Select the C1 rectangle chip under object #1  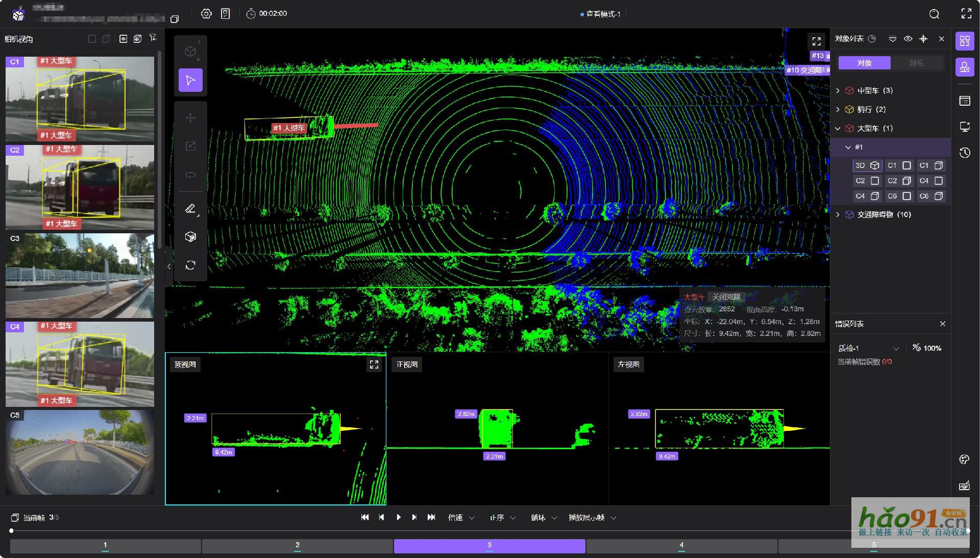coord(899,165)
